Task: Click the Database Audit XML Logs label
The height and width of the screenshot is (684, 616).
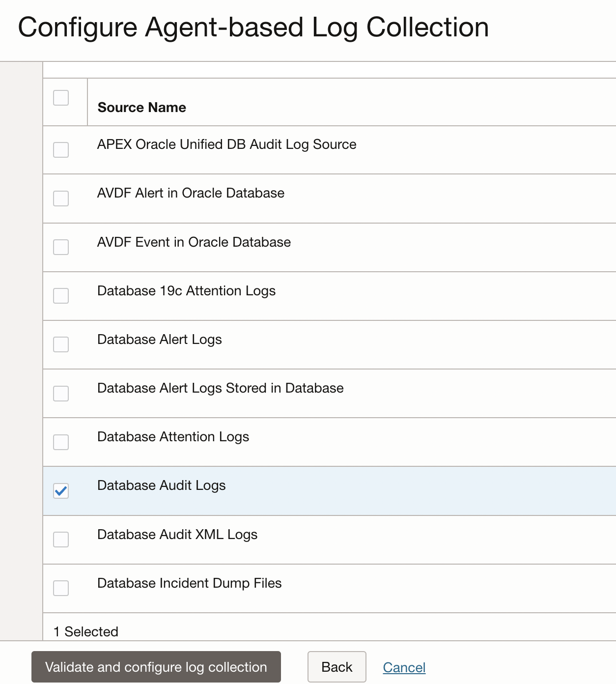Action: click(x=177, y=535)
